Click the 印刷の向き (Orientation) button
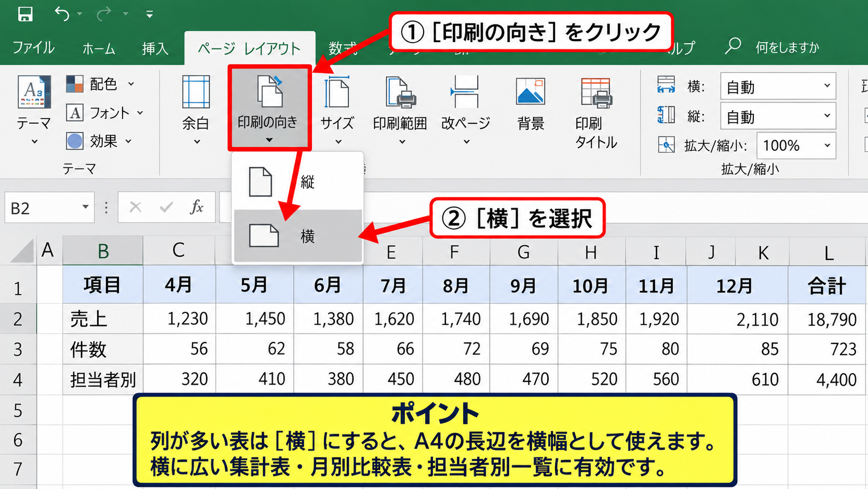 pos(269,108)
